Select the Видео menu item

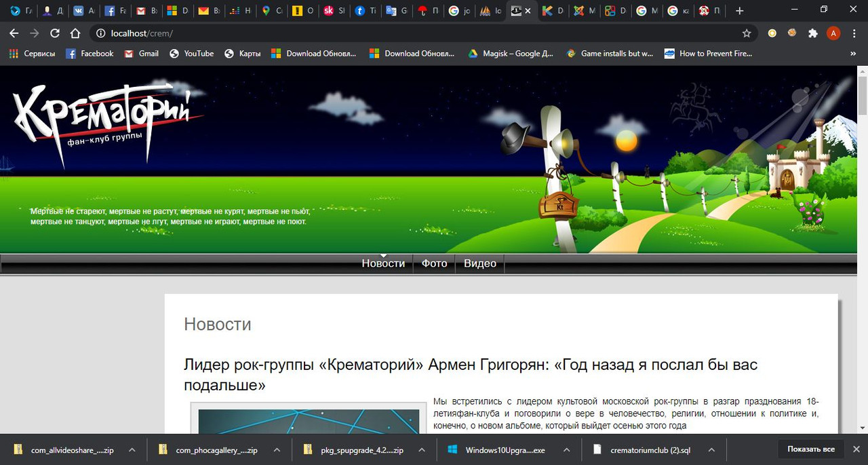point(480,263)
